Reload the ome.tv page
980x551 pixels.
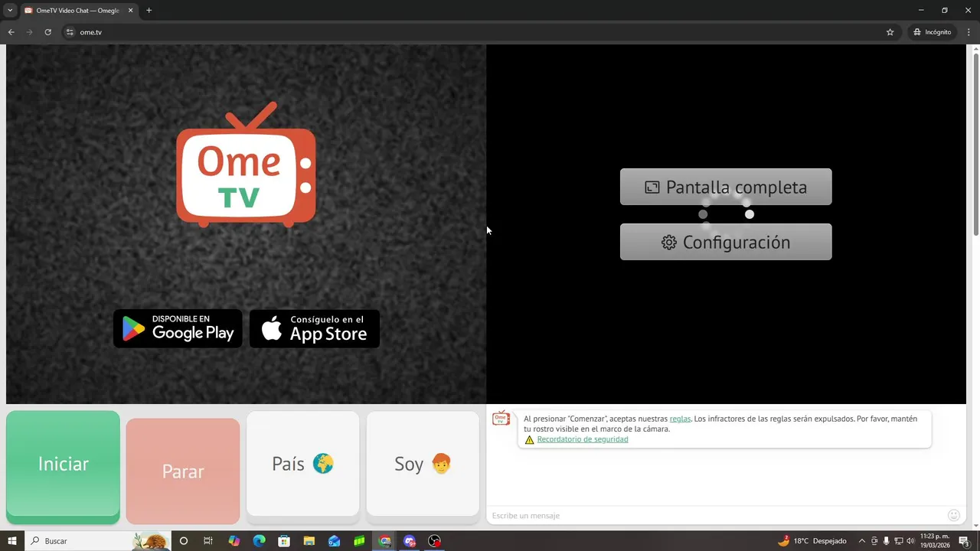click(x=47, y=32)
